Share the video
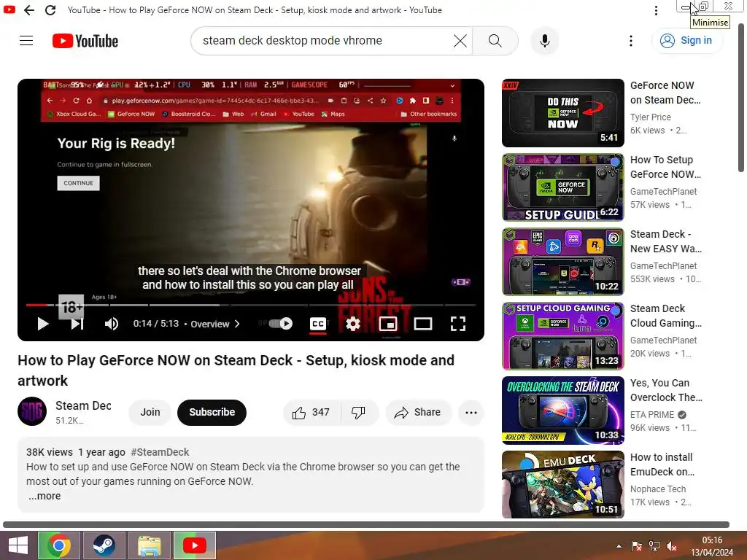The width and height of the screenshot is (747, 560). (x=418, y=413)
